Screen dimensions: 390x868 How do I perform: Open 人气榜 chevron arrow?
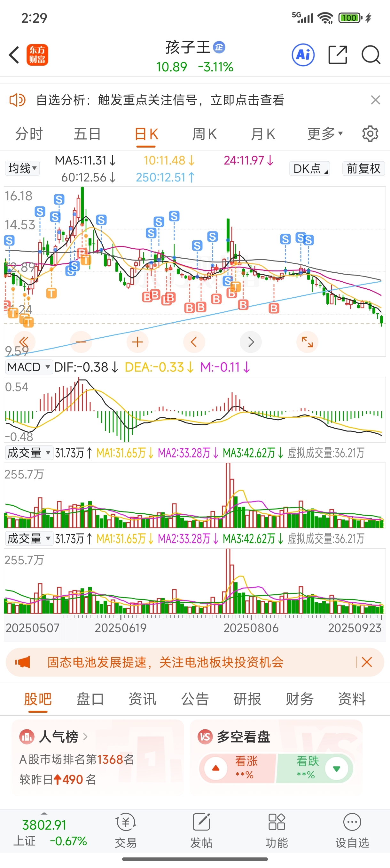(85, 737)
